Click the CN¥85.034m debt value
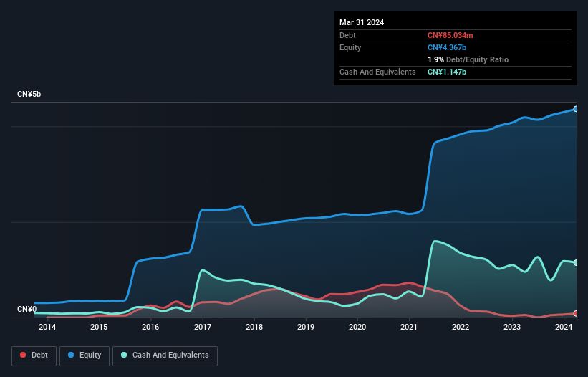 coord(450,35)
